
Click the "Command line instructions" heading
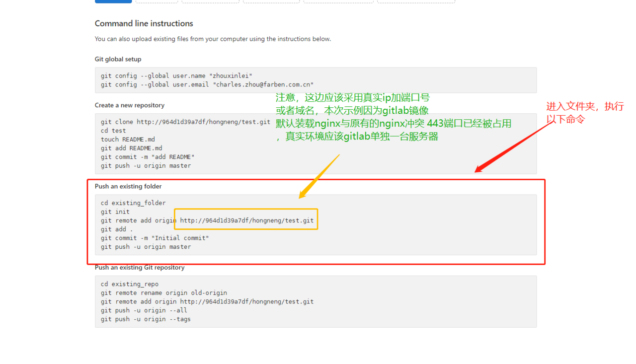click(144, 23)
